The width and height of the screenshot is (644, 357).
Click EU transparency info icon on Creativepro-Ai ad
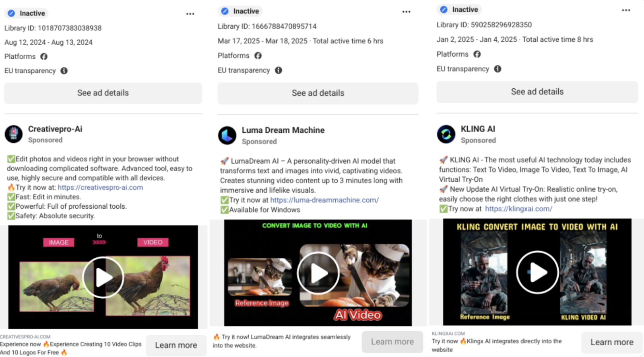[x=64, y=71]
